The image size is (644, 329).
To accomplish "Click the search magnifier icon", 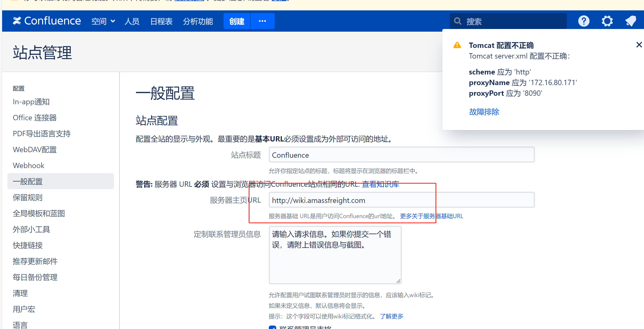I will 457,21.
